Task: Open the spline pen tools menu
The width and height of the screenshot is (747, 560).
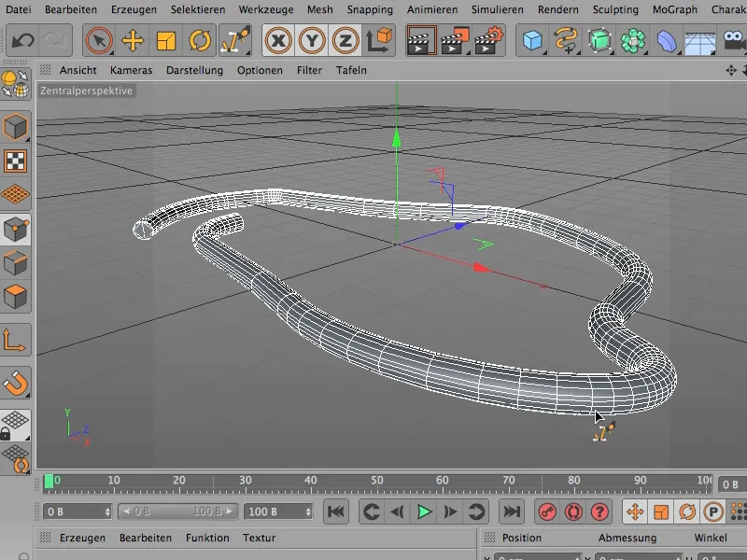Action: coord(566,40)
